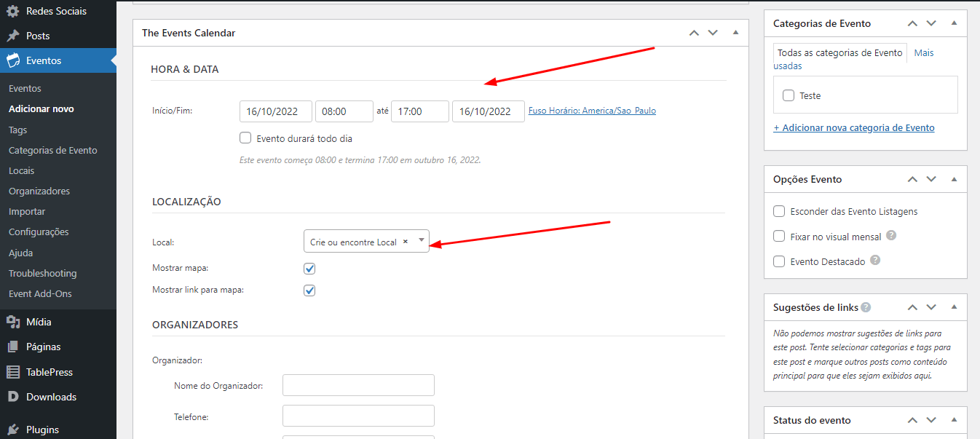980x439 pixels.
Task: Open Event Add-Ons in the sidebar
Action: [x=40, y=293]
